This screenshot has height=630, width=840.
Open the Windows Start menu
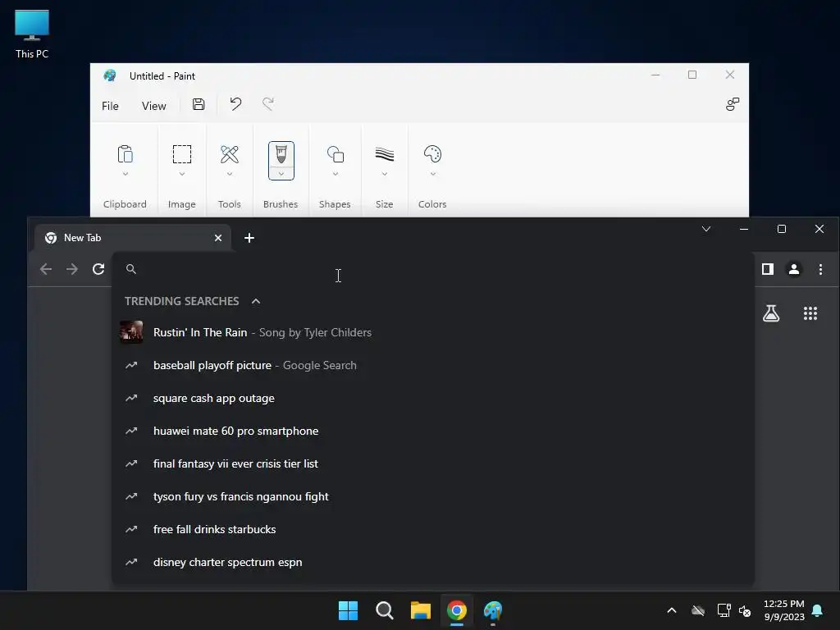pos(348,610)
